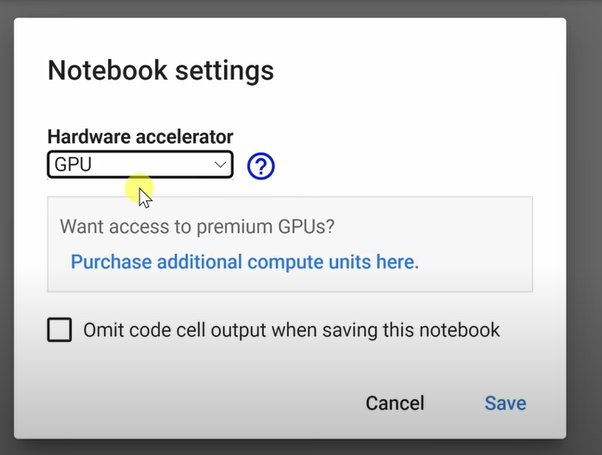This screenshot has height=455, width=602.
Task: Click blank dialog area left of Cancel
Action: (200, 403)
